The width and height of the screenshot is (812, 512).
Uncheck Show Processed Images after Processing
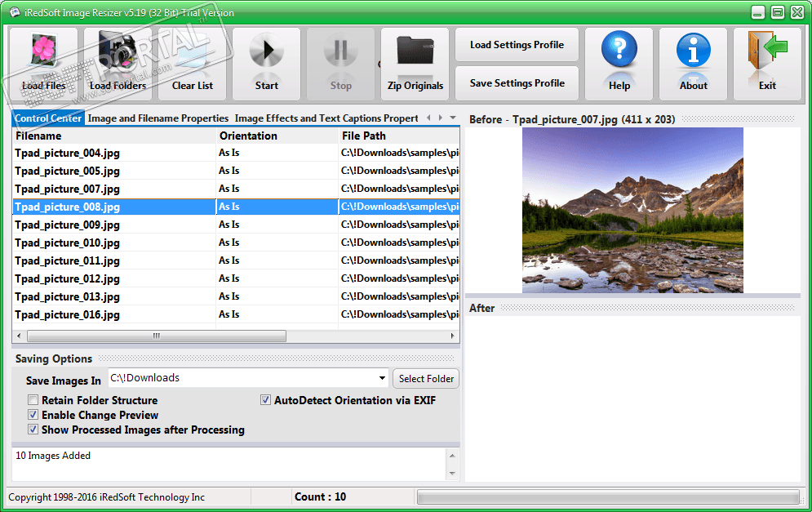click(x=33, y=429)
